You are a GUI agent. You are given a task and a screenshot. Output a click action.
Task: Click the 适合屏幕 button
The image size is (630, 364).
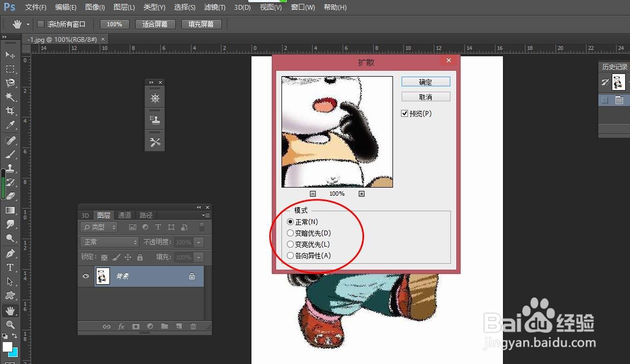click(155, 24)
